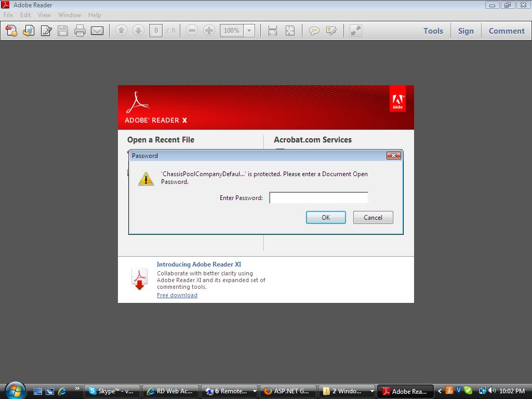Click OK in the Password dialog

(326, 218)
